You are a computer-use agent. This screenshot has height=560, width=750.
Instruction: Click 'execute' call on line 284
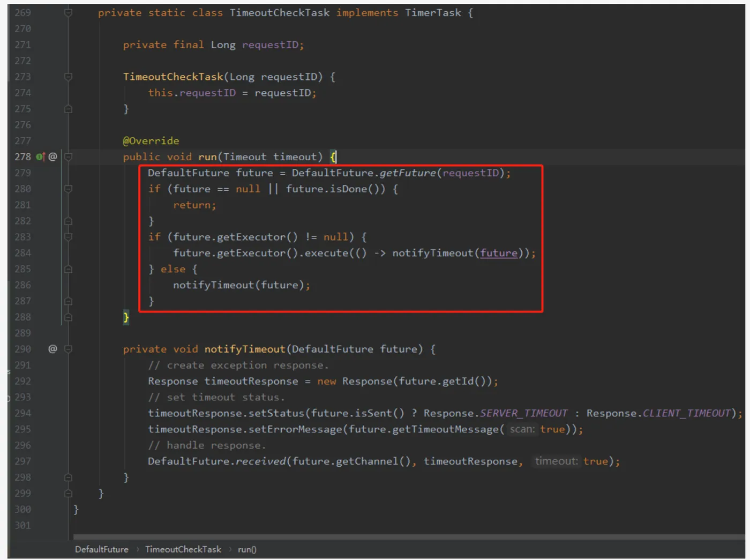point(327,253)
